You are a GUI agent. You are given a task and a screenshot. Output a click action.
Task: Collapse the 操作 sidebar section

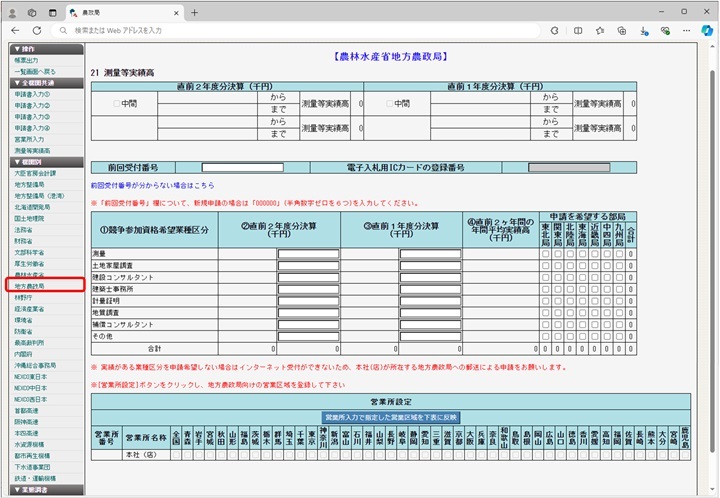tap(46, 49)
